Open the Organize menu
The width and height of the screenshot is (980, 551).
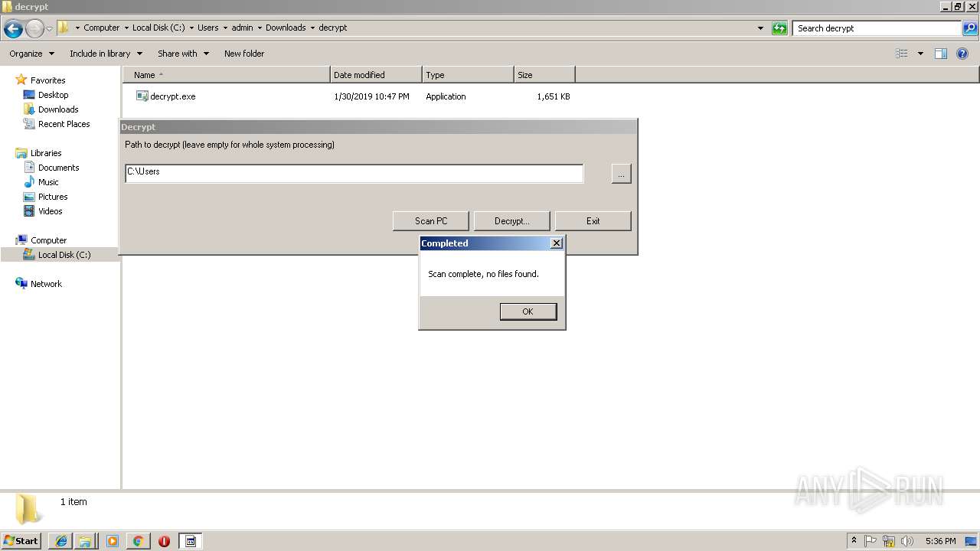pos(32,54)
